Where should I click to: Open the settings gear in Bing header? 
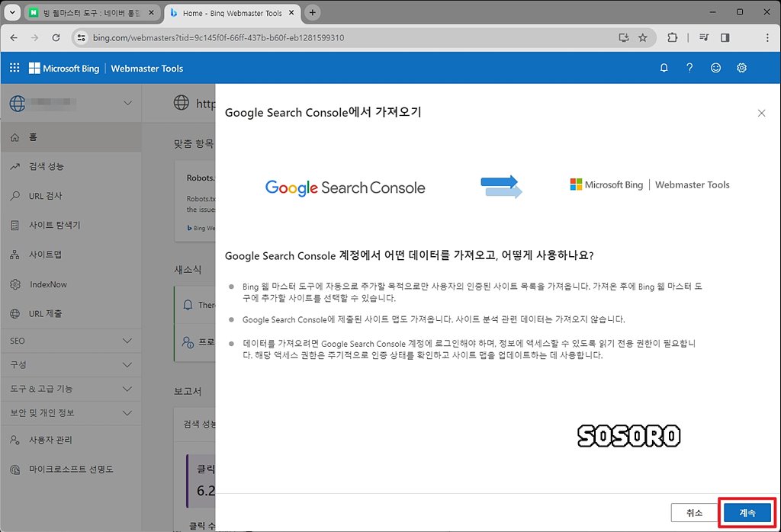741,68
